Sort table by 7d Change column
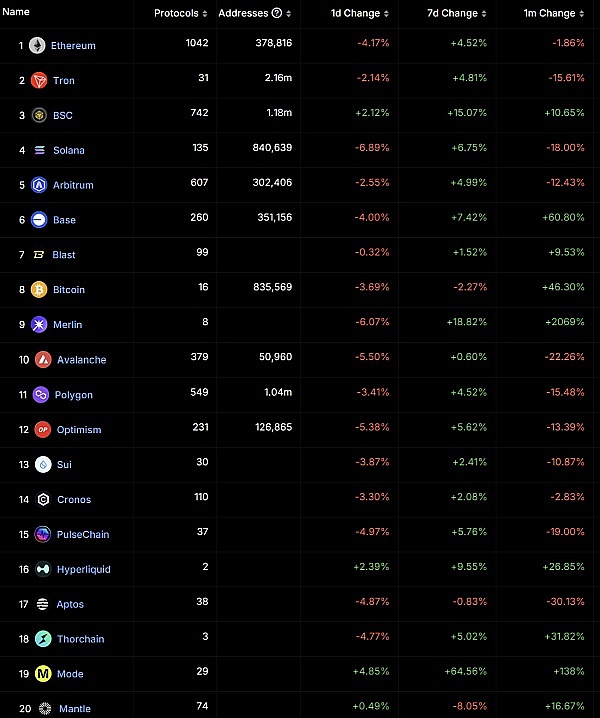The image size is (600, 718). pos(456,14)
